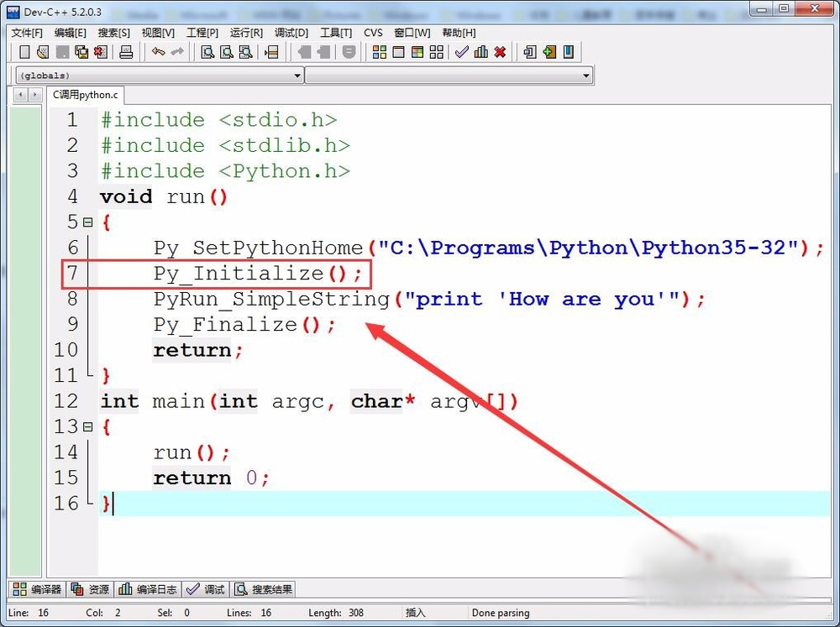Click the 'Done parsing' status bar text
Screen dimensions: 840x627
(x=501, y=613)
